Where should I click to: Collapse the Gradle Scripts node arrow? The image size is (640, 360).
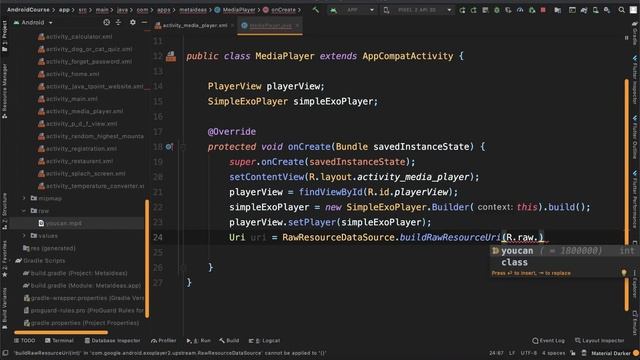11,261
